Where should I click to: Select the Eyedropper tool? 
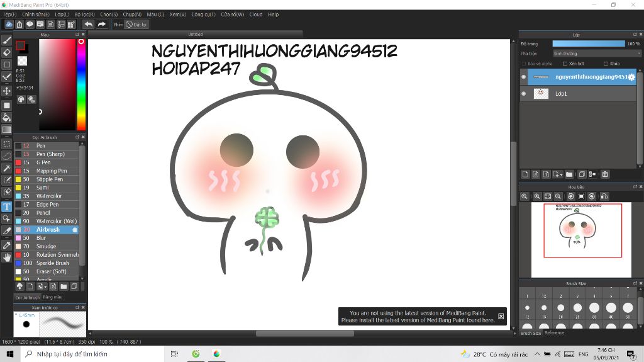point(6,245)
